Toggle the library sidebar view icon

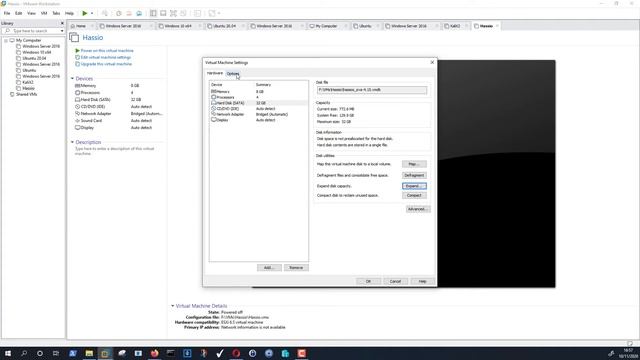coord(153,13)
